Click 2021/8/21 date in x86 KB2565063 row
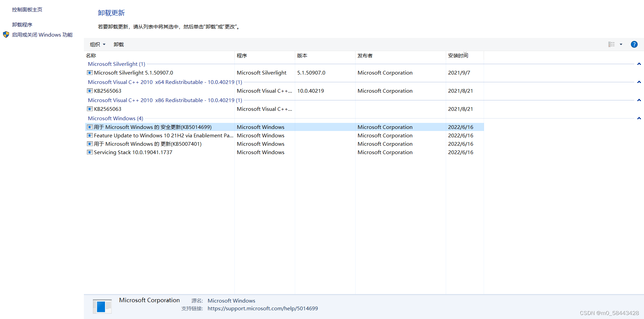 [461, 109]
